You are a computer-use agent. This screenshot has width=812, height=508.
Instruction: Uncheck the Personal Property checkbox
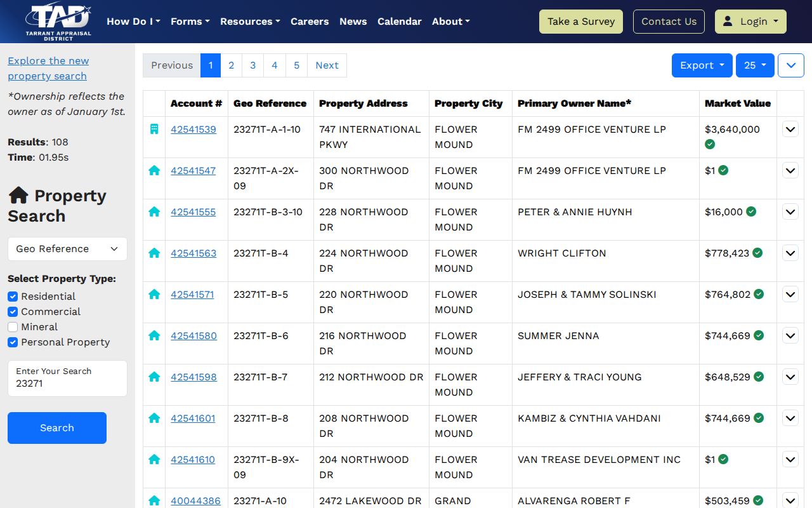pyautogui.click(x=13, y=342)
